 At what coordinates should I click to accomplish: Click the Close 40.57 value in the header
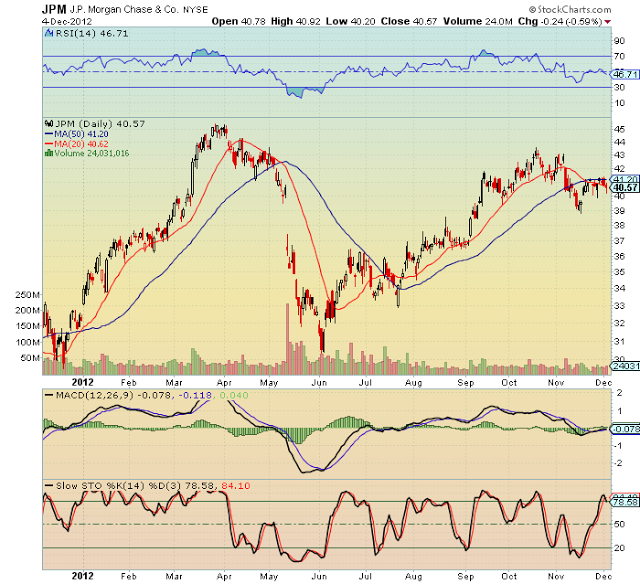tap(409, 22)
